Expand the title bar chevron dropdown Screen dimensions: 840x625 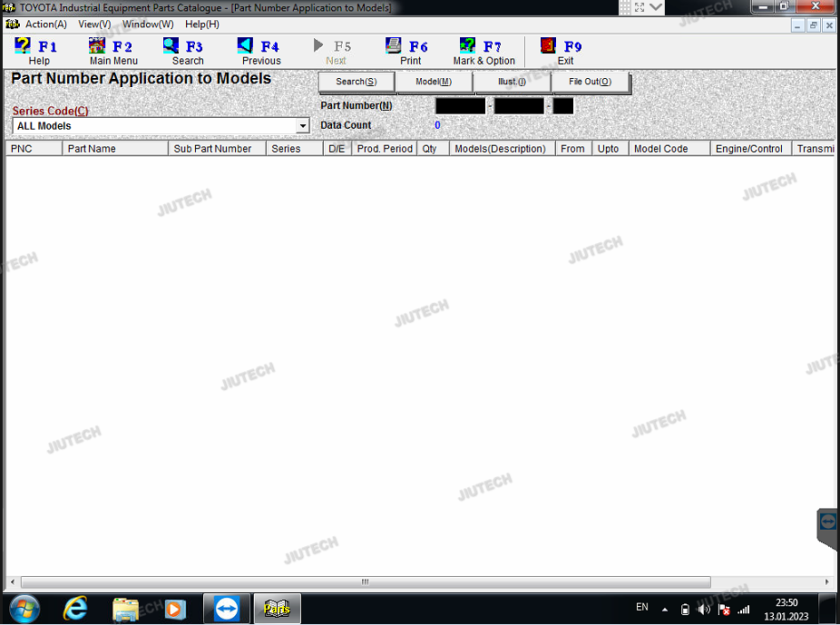click(x=656, y=7)
